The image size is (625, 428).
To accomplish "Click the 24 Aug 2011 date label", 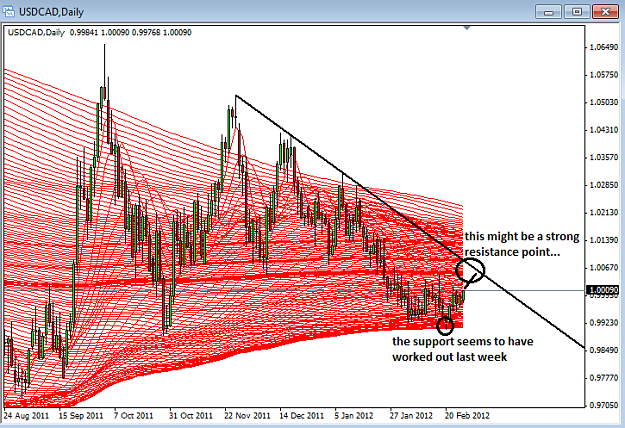I will click(x=26, y=416).
